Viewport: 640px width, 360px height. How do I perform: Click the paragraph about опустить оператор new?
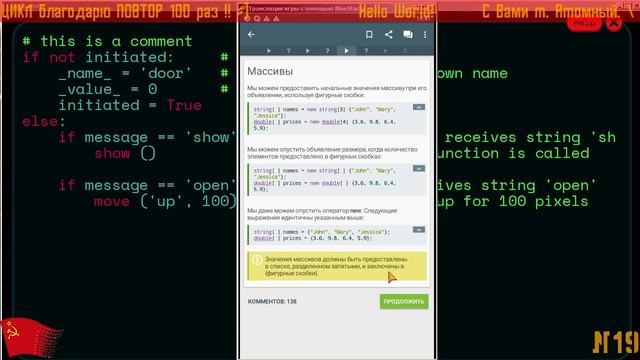click(322, 214)
